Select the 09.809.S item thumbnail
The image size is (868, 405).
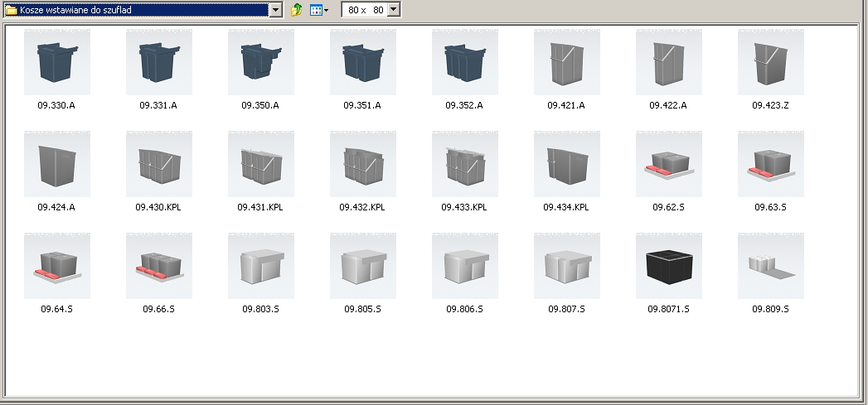770,266
